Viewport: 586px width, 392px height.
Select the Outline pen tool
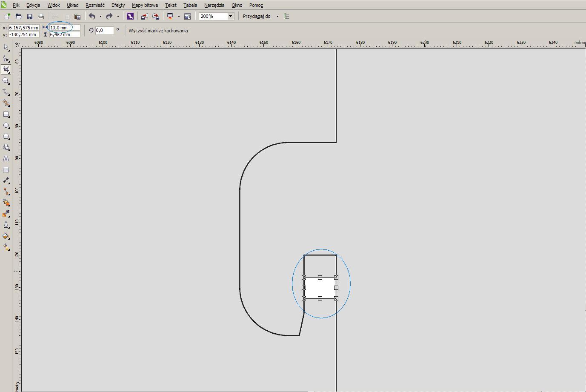click(6, 225)
